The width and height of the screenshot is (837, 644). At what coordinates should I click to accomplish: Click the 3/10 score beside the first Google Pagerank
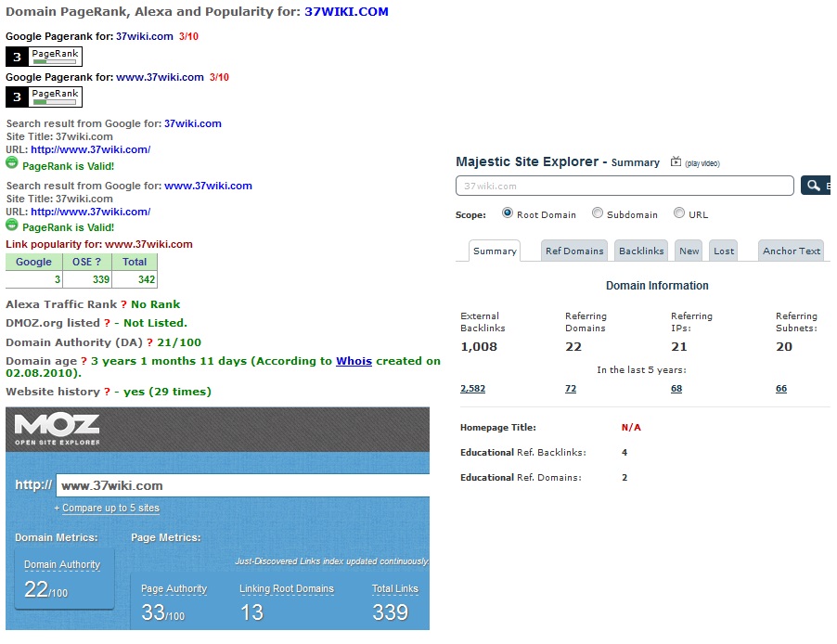pos(188,36)
